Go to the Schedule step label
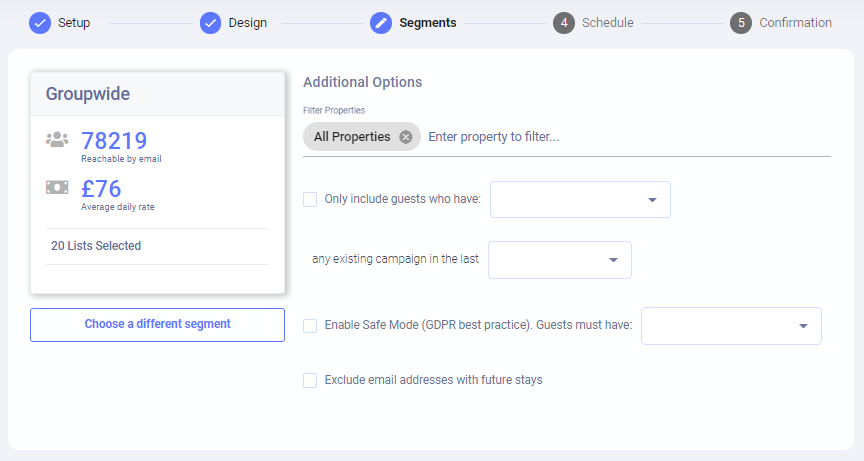 607,23
